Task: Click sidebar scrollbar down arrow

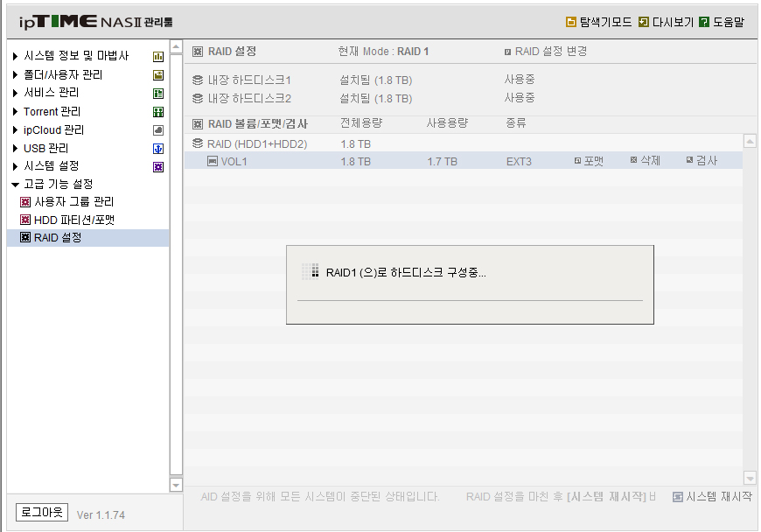Action: click(176, 485)
